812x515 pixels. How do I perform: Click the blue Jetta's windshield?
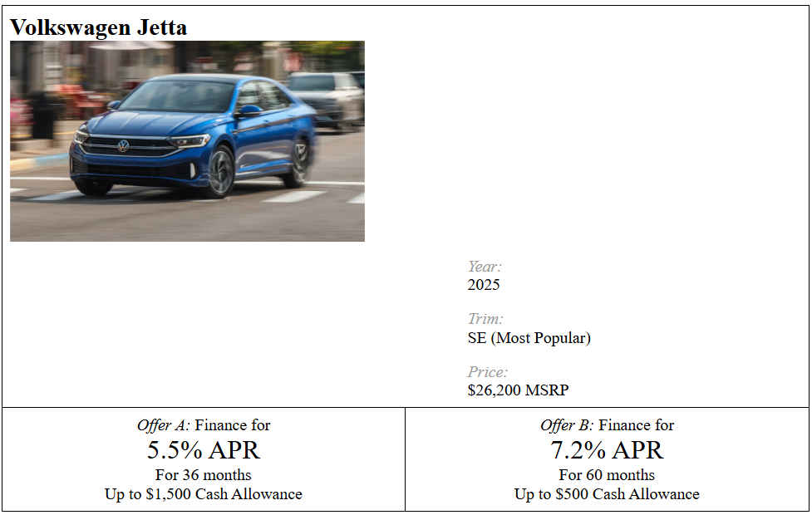click(177, 98)
